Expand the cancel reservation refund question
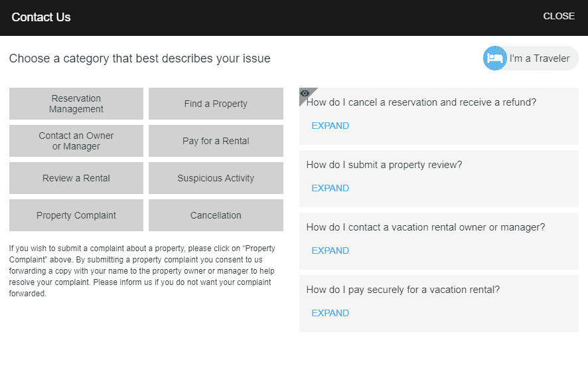The image size is (588, 386). [330, 126]
